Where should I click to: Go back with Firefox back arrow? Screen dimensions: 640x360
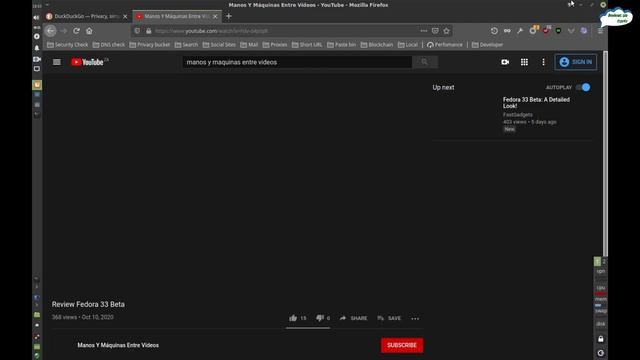pyautogui.click(x=51, y=31)
